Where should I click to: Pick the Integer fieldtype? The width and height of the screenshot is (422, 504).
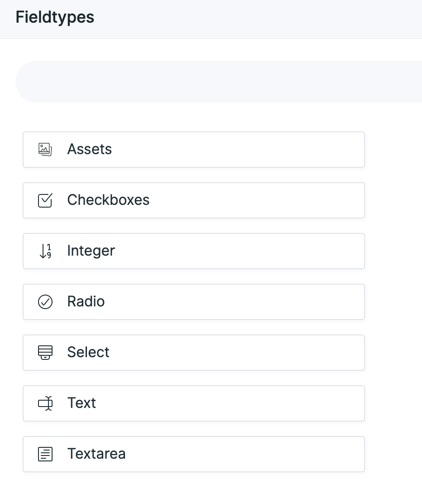[194, 251]
